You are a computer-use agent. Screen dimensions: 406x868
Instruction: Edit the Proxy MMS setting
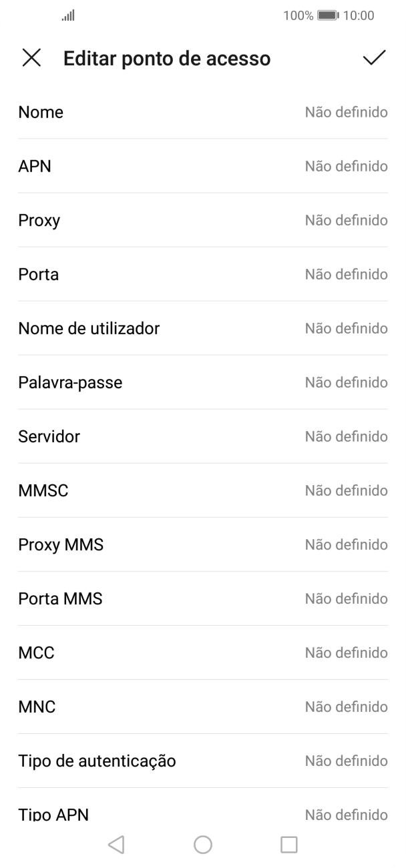202,544
